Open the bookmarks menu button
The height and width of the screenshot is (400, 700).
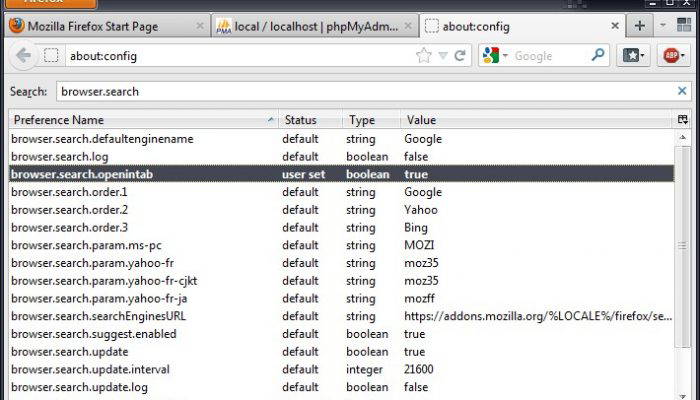tap(634, 56)
